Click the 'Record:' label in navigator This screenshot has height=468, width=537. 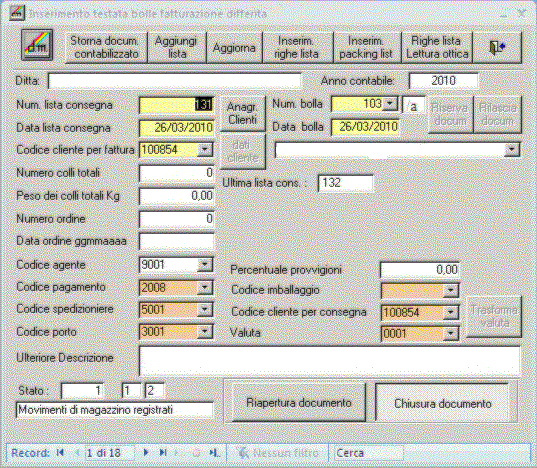31,453
